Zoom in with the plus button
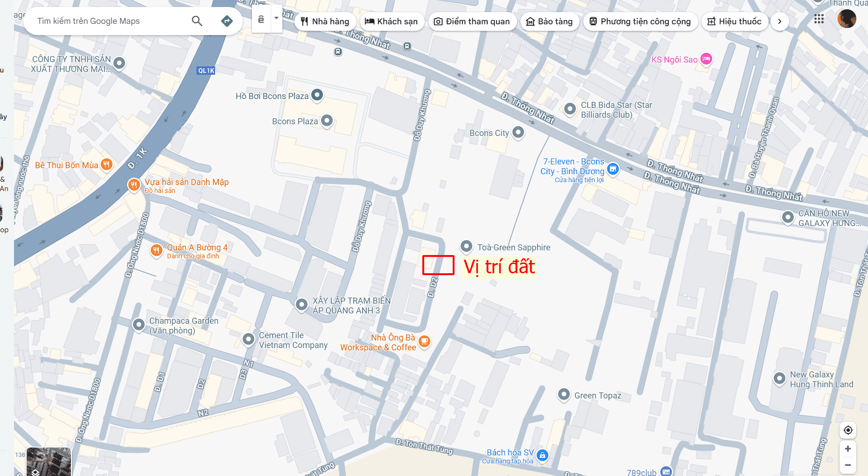This screenshot has width=868, height=476. pos(848,449)
